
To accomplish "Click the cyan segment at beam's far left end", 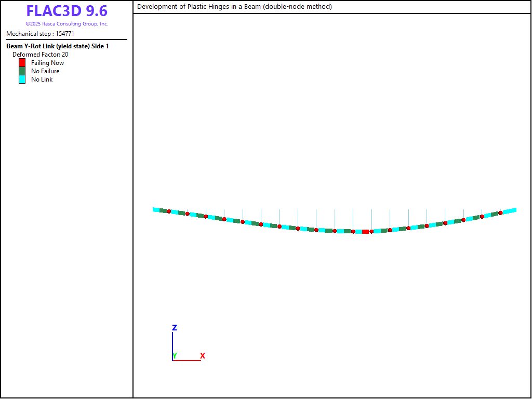I will pyautogui.click(x=156, y=209).
